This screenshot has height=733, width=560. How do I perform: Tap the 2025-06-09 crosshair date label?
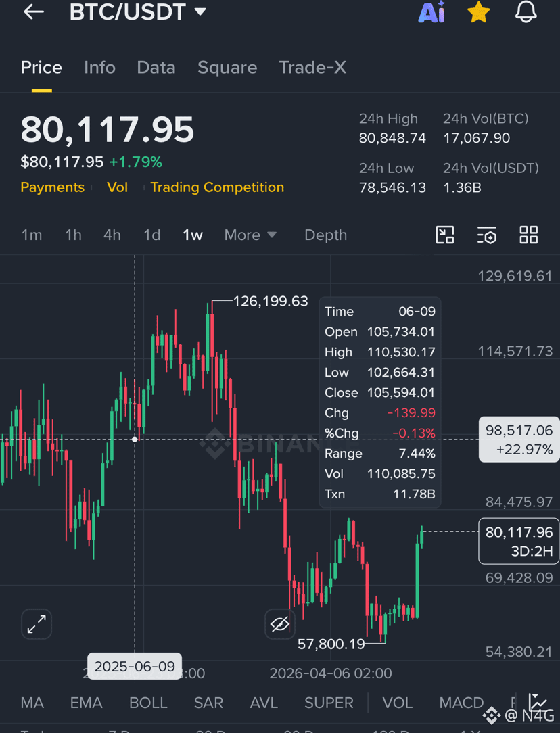pyautogui.click(x=135, y=666)
